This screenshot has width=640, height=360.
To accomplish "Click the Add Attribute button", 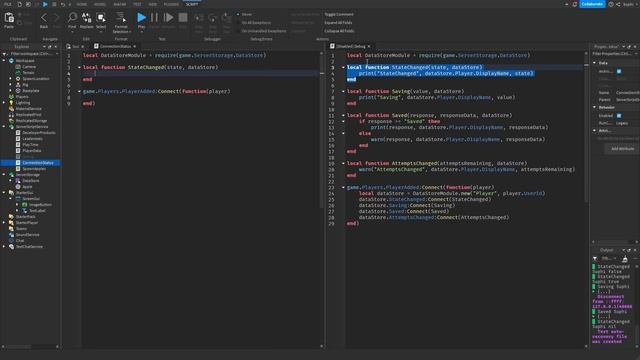I will (x=622, y=149).
